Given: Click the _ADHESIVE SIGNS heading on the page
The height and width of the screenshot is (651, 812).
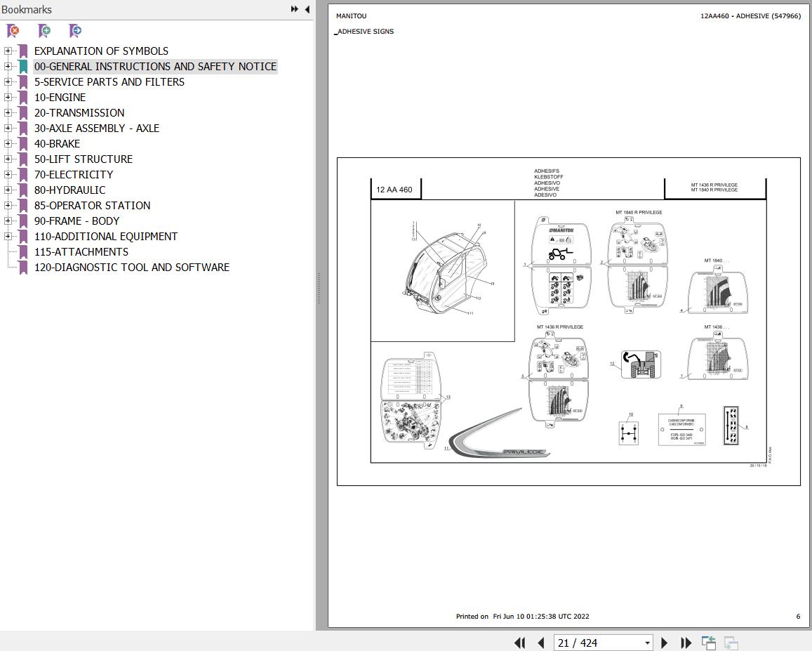Looking at the screenshot, I should point(364,32).
